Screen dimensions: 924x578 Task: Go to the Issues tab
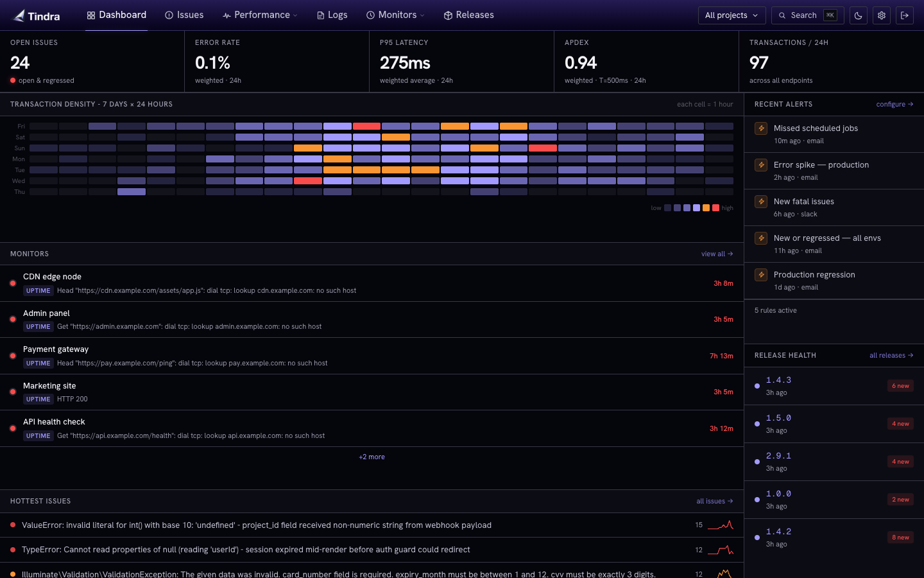(x=184, y=15)
